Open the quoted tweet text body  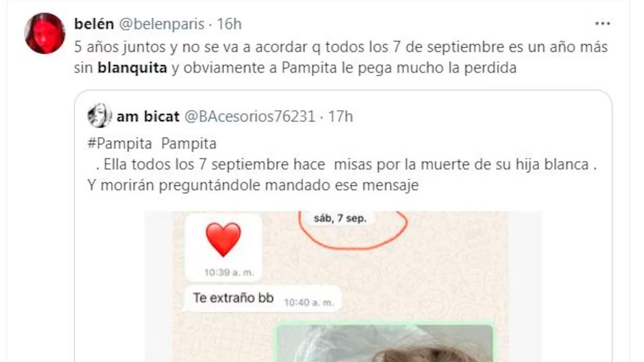(x=342, y=166)
